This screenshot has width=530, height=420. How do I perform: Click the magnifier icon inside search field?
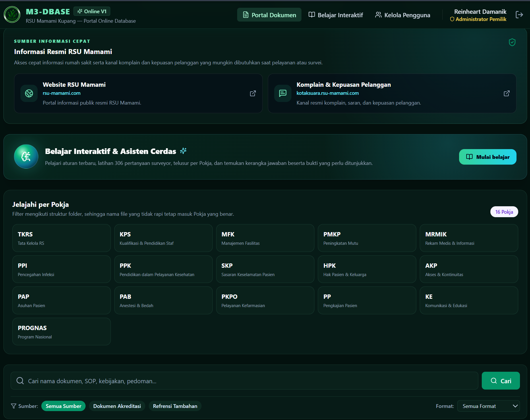point(20,381)
